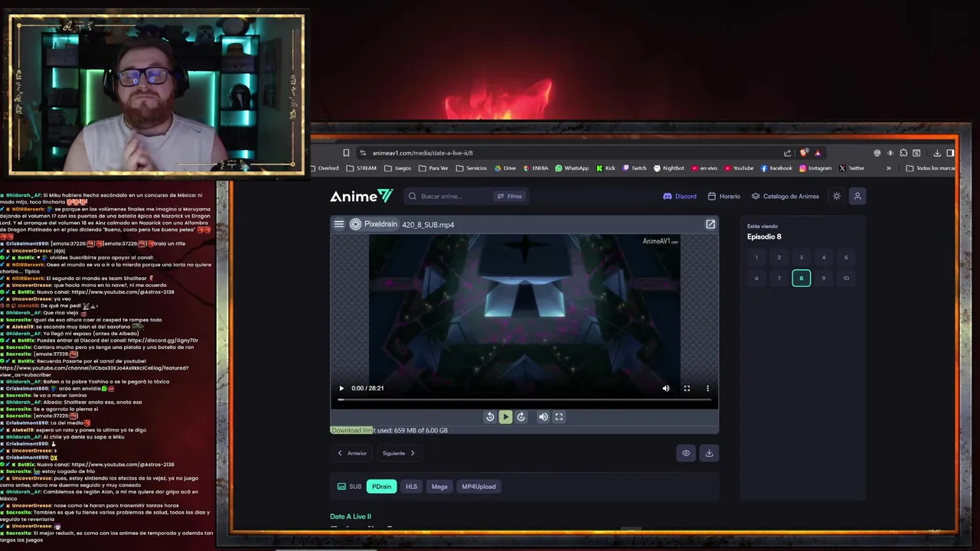Download the episode using download icon

(709, 453)
